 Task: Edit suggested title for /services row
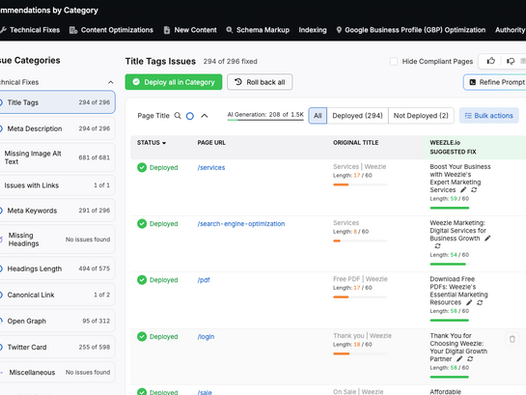point(463,190)
